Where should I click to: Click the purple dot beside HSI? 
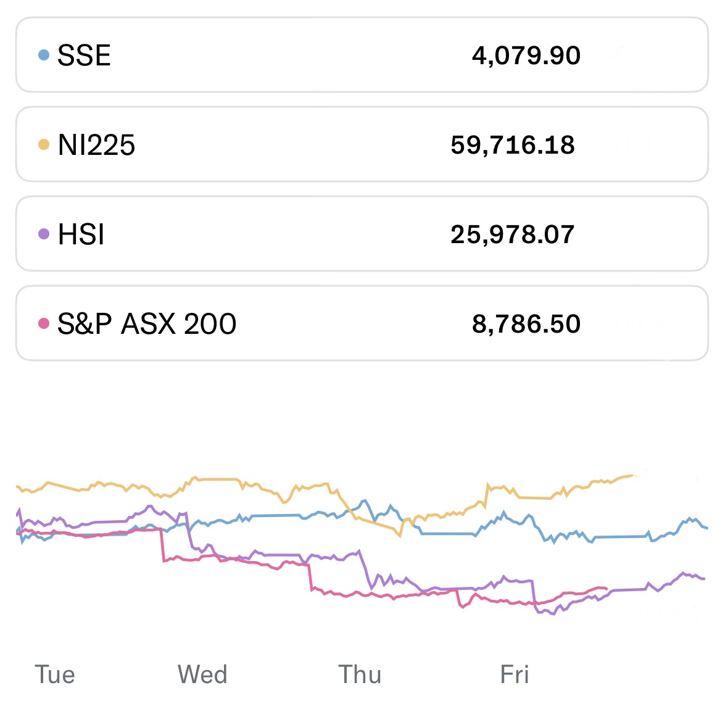coord(43,234)
